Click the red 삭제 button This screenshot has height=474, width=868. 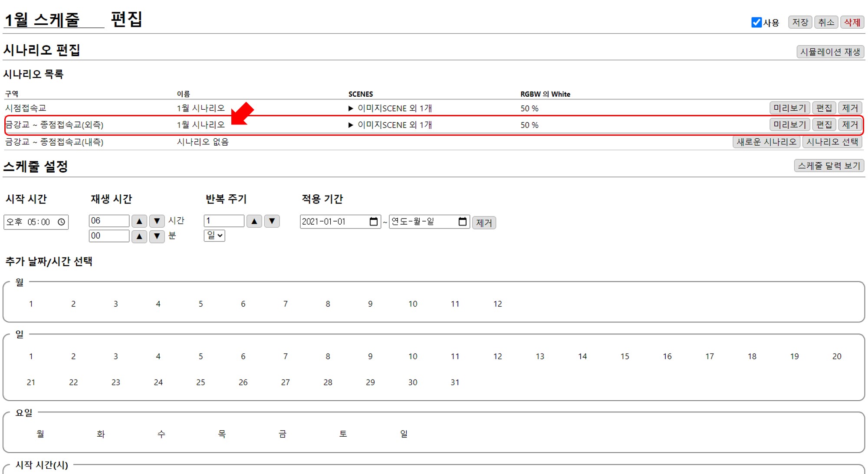852,22
